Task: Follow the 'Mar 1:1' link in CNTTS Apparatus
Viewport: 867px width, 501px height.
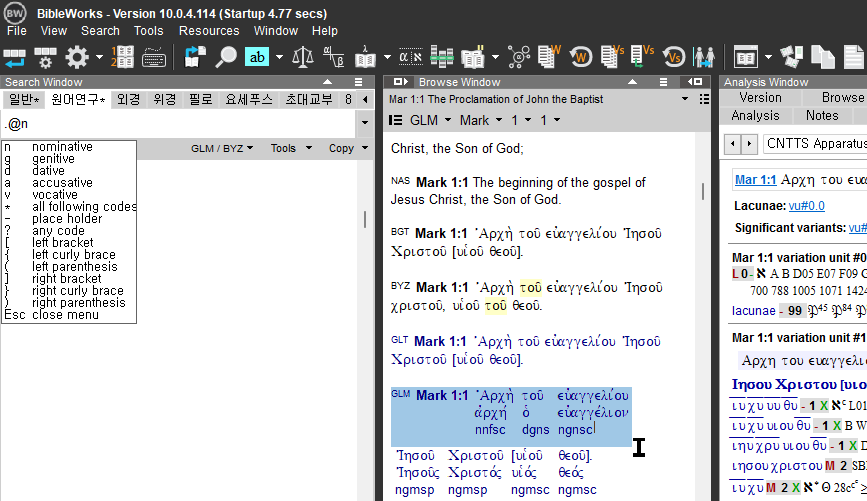Action: coord(755,180)
